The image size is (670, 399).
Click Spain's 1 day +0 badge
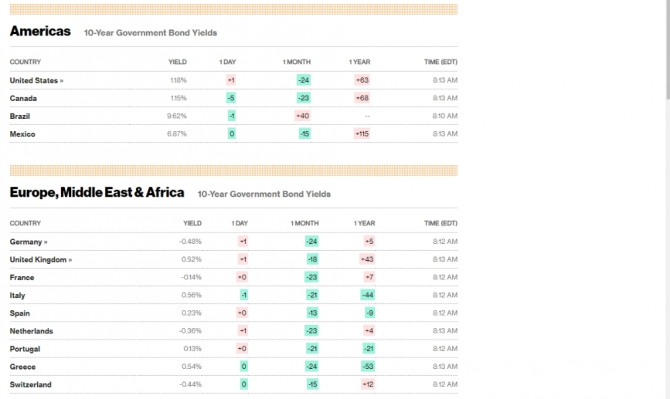pyautogui.click(x=242, y=313)
